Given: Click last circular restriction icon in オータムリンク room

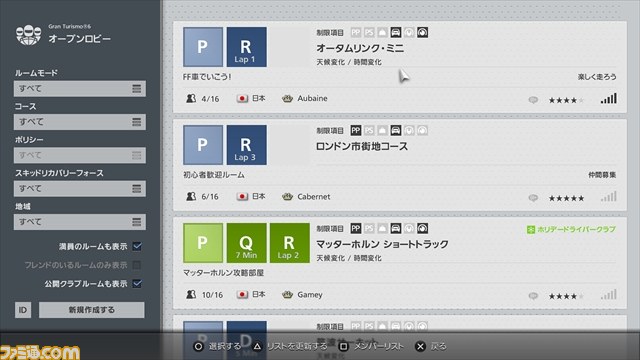Looking at the screenshot, I should click(x=422, y=32).
